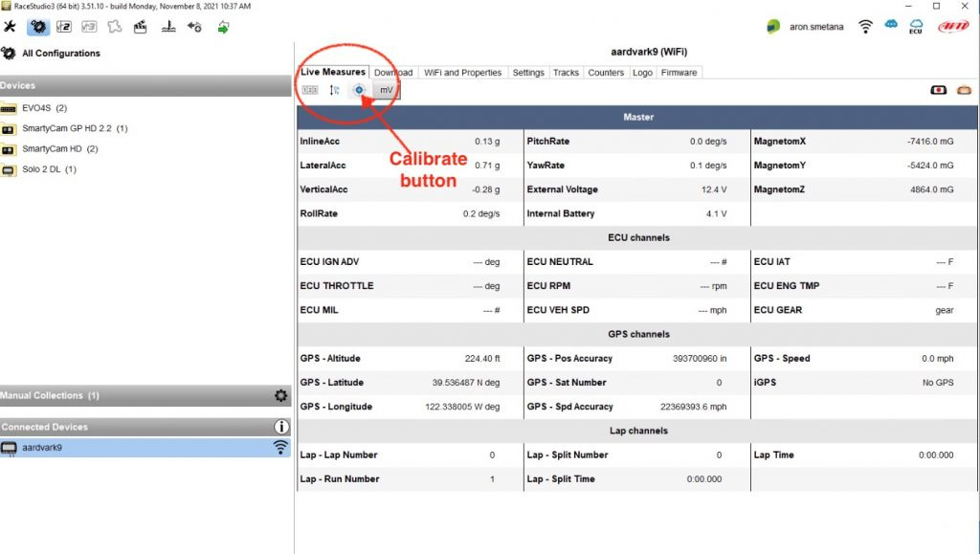Viewport: 980px width, 554px height.
Task: Select the ECU RPM channel
Action: pos(636,285)
